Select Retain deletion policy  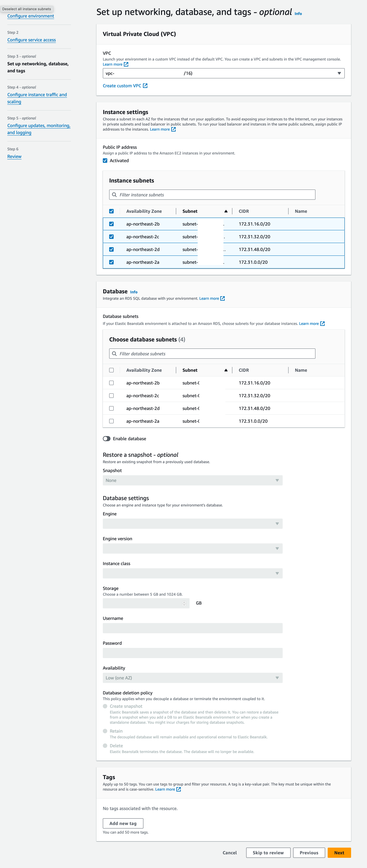[x=105, y=732]
